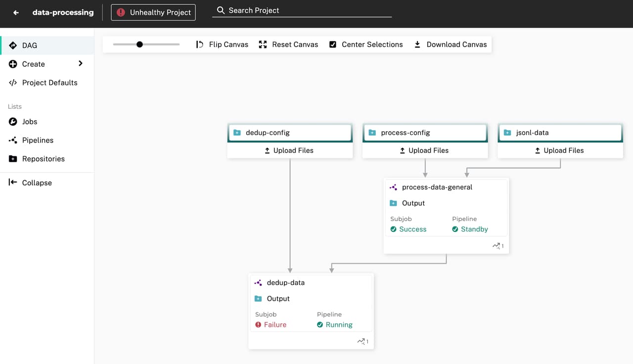Click the Repositories folder icon in the sidebar

pos(13,159)
